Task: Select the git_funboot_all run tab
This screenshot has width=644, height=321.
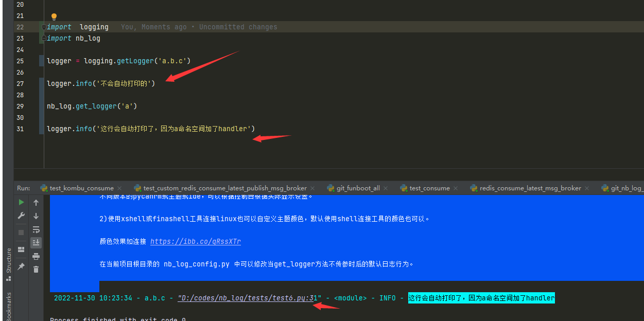Action: [358, 188]
